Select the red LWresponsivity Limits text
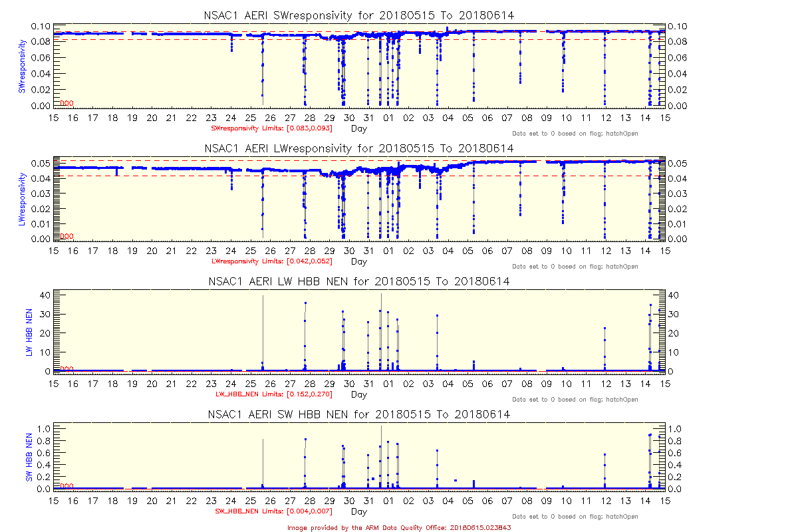798x532 pixels. [271, 261]
